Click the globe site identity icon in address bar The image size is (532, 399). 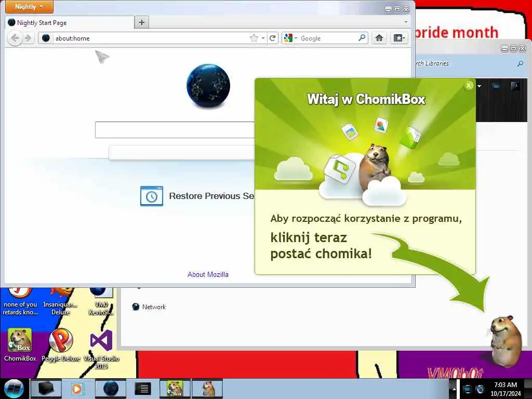coord(46,38)
